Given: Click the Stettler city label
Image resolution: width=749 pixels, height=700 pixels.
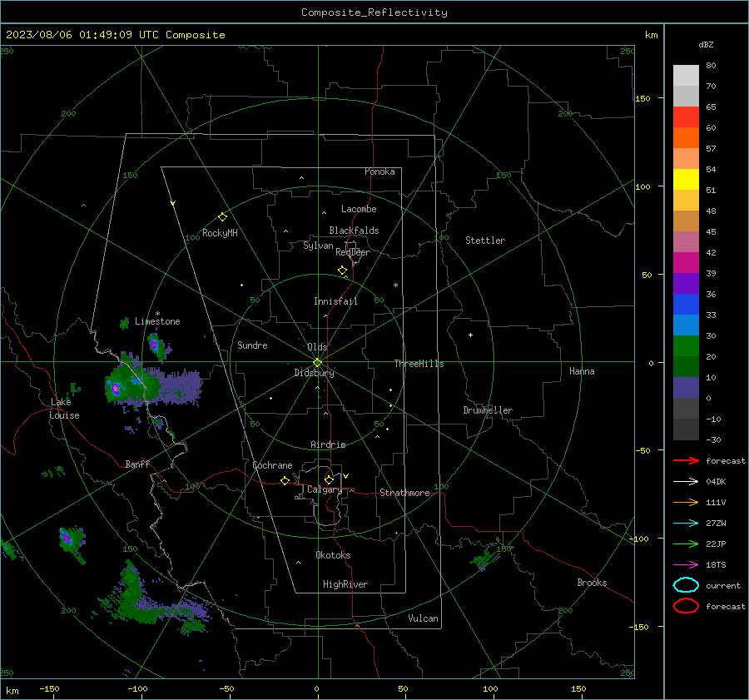Looking at the screenshot, I should click(x=485, y=241).
